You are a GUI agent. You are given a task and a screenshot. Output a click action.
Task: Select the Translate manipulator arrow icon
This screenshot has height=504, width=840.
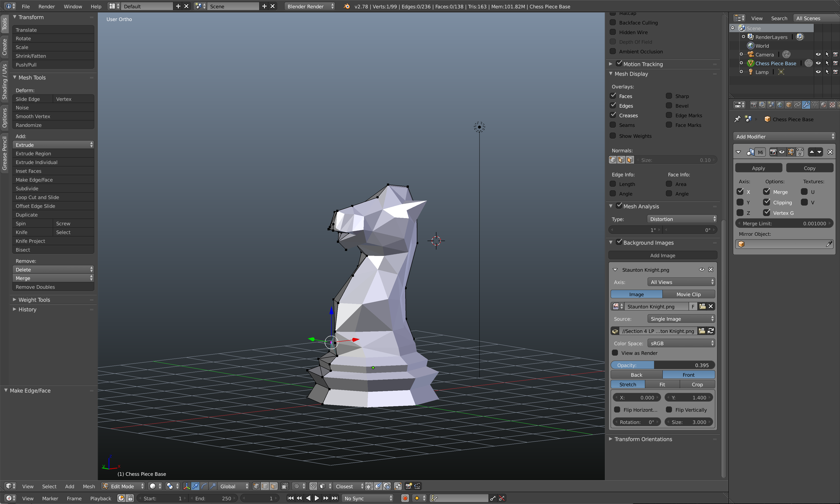195,486
